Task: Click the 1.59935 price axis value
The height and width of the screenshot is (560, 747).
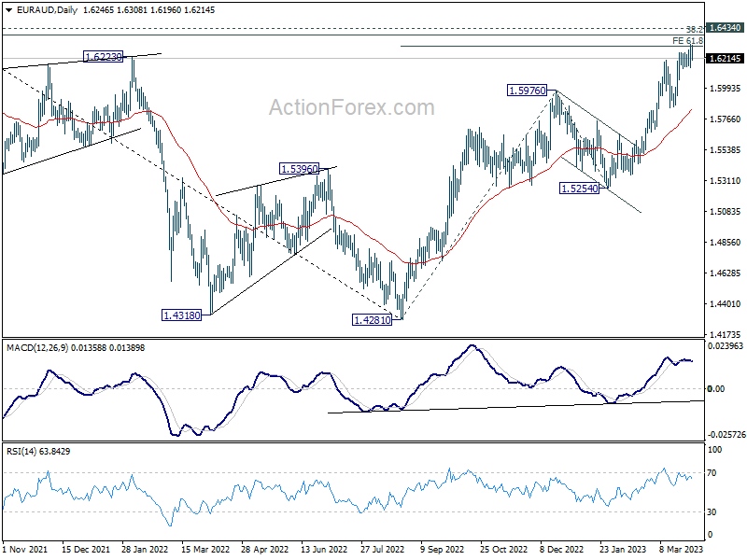Action: pyautogui.click(x=726, y=88)
